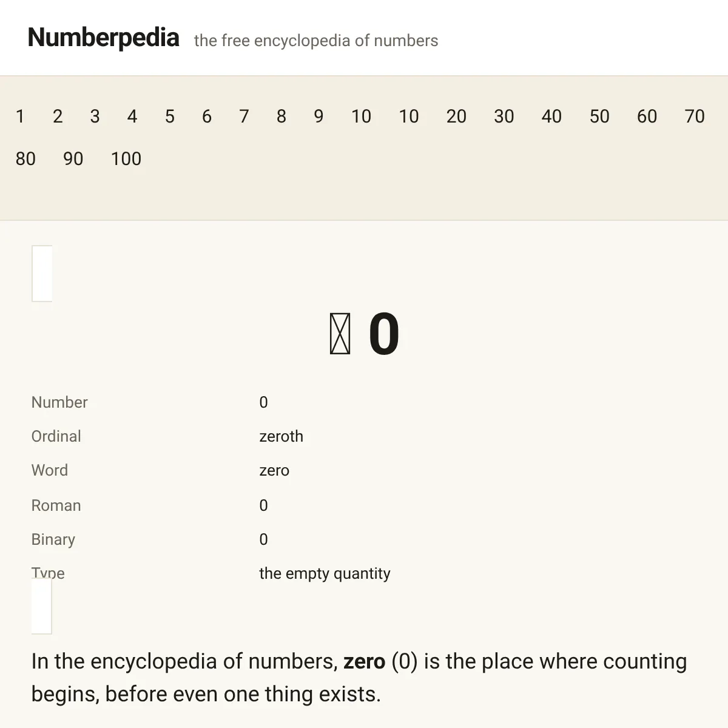Select the tagline 'the free encyclopedia of numbers'
Screen dimensions: 728x728
click(x=316, y=41)
